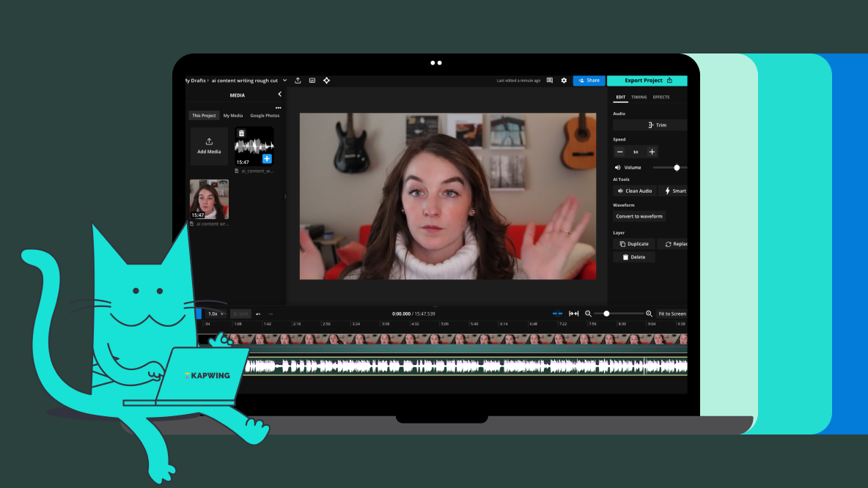This screenshot has height=488, width=868.
Task: Open project settings via the gear icon
Action: [x=564, y=81]
